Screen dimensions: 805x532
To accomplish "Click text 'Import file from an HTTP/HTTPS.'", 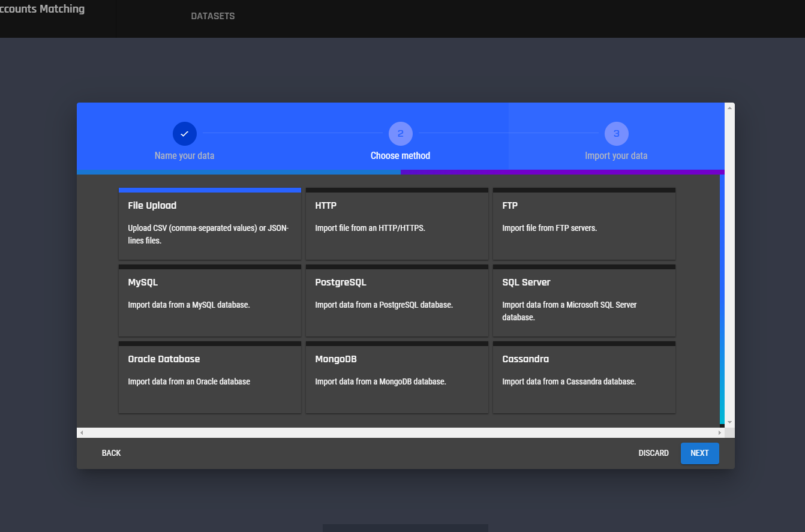I will (370, 228).
